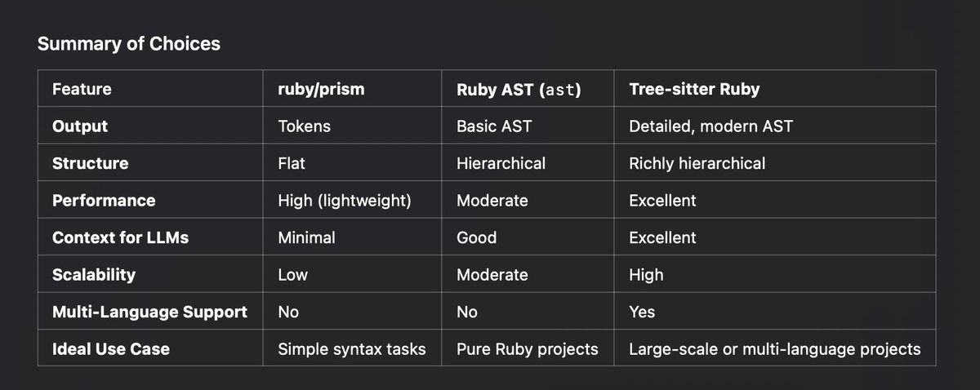Select the "Yes" cell under Tree-sitter Ruby

click(x=642, y=312)
